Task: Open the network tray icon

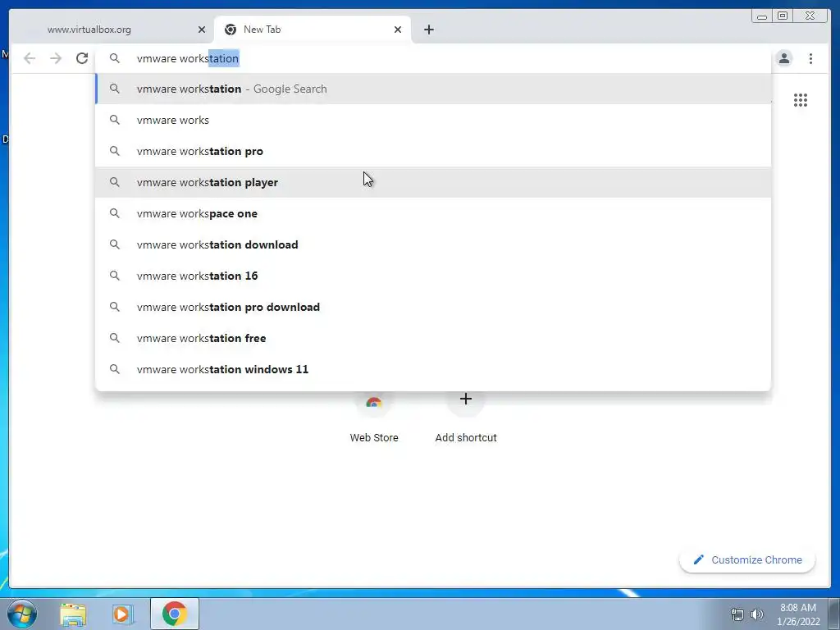Action: click(x=737, y=614)
